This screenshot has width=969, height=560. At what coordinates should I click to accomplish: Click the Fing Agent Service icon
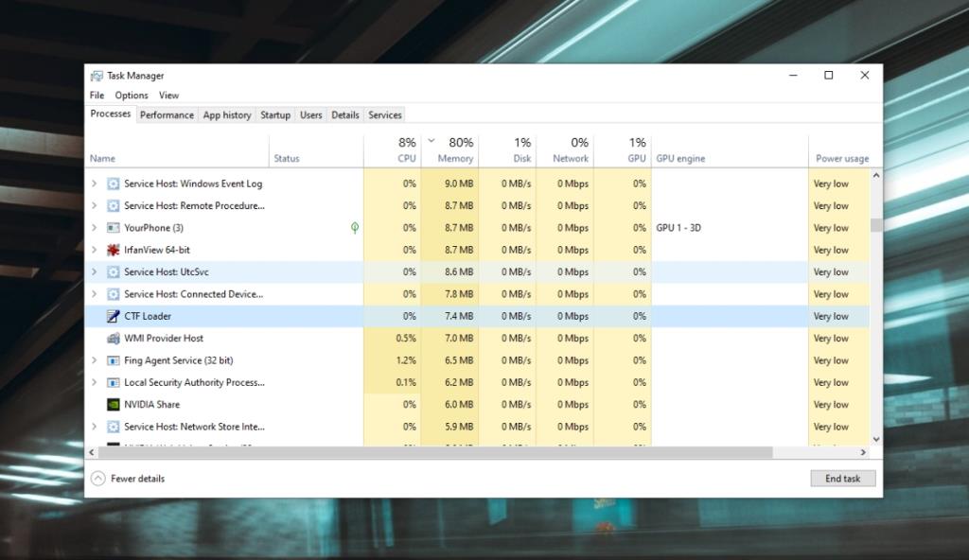114,360
